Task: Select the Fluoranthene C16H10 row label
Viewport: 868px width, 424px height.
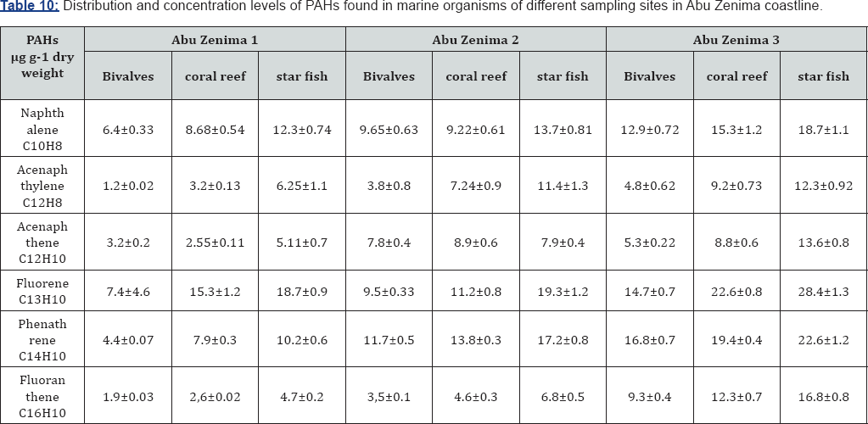Action: 42,397
